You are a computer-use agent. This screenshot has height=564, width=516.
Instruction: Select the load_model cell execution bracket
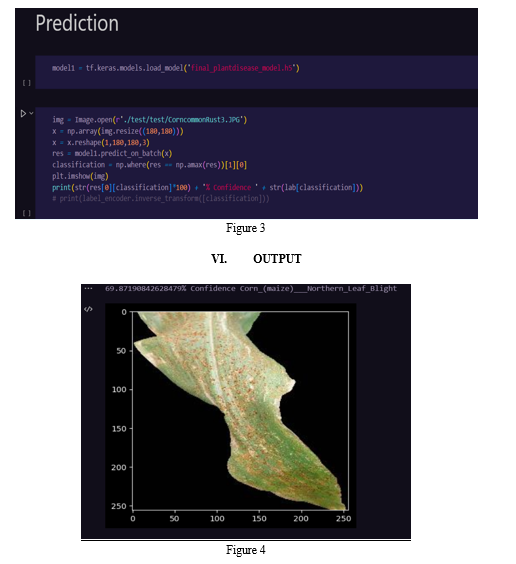click(27, 83)
